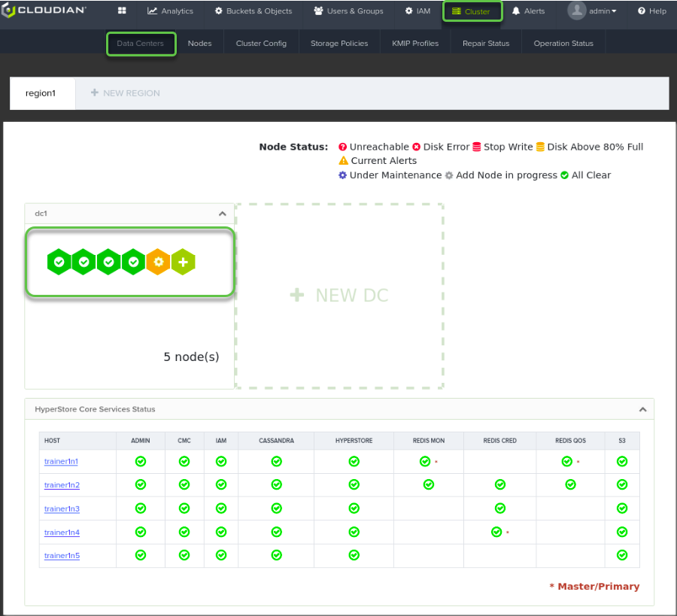Click trainer1n4 Redis Cred status checkmark
Screen dimensions: 677x616
(x=496, y=533)
